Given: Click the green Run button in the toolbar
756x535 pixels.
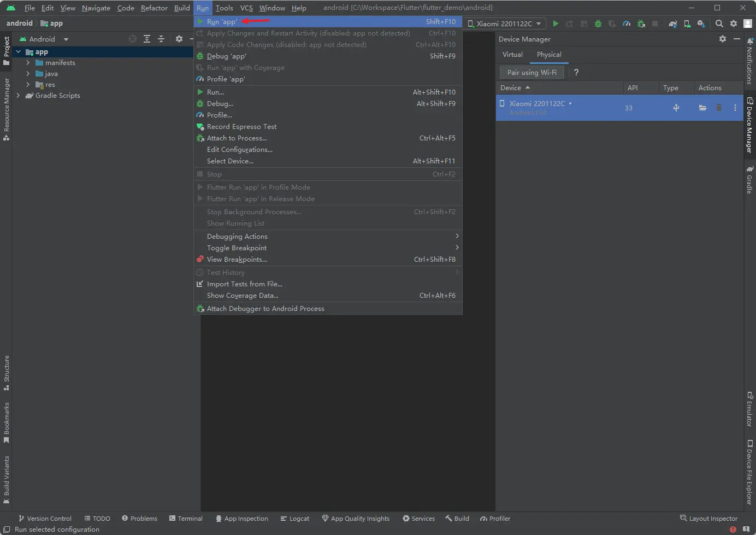Looking at the screenshot, I should tap(556, 23).
